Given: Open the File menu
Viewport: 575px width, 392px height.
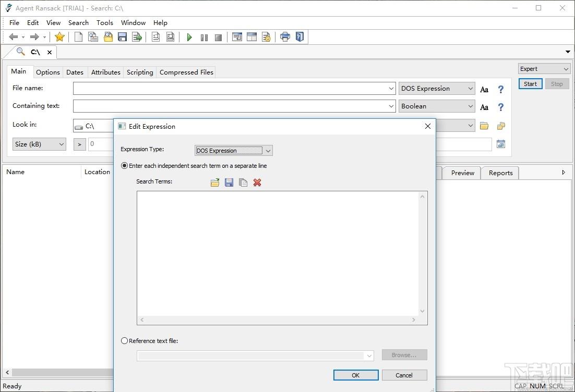Looking at the screenshot, I should [14, 23].
